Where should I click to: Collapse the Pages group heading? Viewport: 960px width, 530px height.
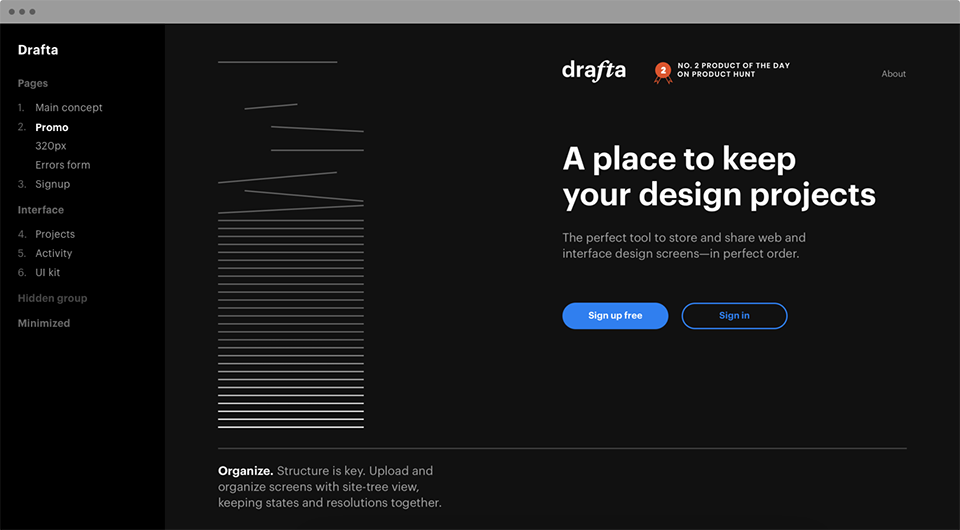pos(32,83)
